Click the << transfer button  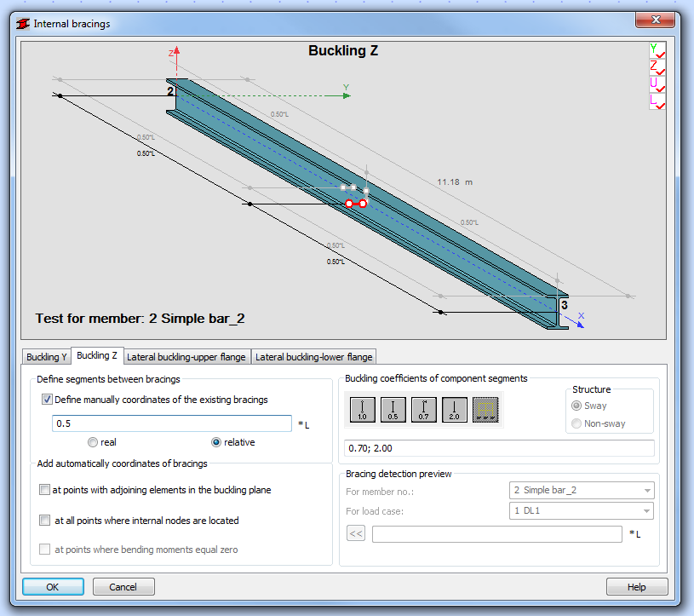[356, 533]
